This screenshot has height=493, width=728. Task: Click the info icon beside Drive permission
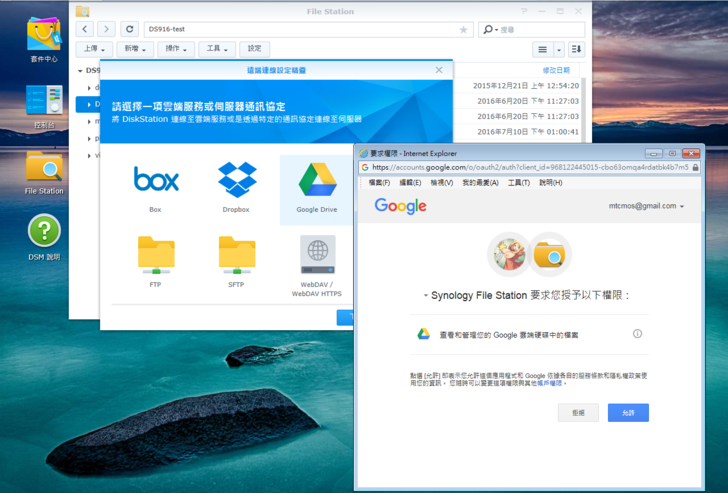click(637, 334)
